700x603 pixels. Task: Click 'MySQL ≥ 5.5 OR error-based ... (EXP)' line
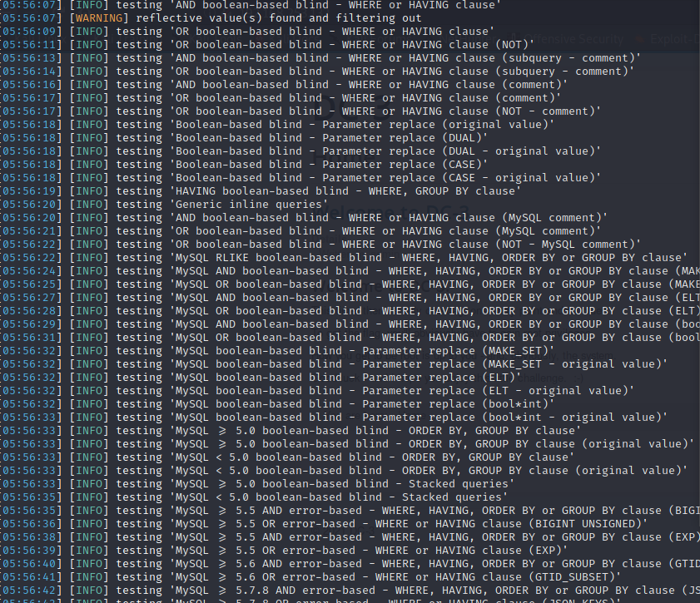[x=284, y=551]
